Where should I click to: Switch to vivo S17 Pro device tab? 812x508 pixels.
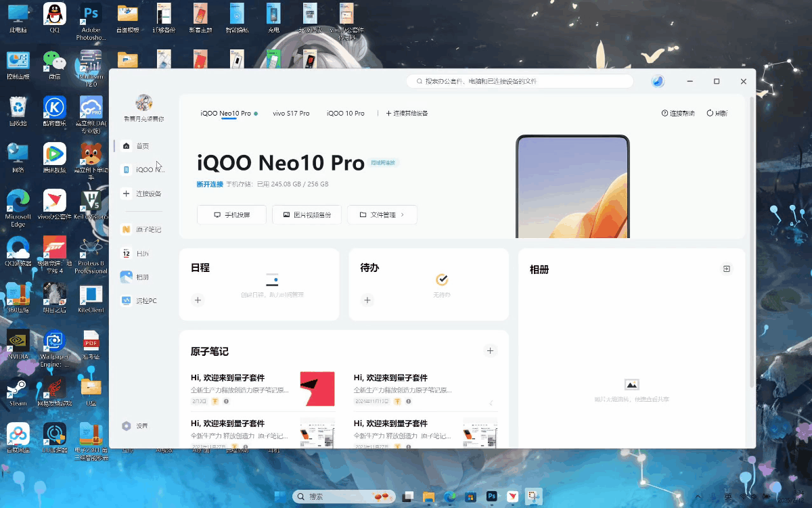(291, 114)
